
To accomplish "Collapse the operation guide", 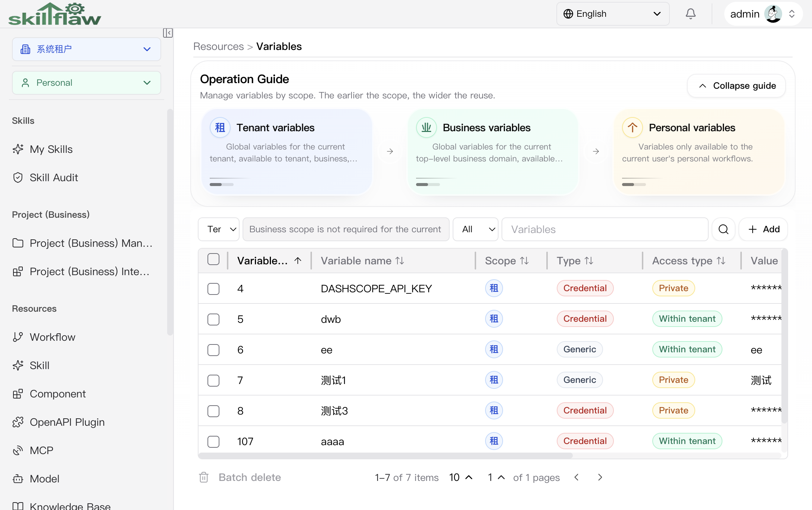I will click(736, 86).
